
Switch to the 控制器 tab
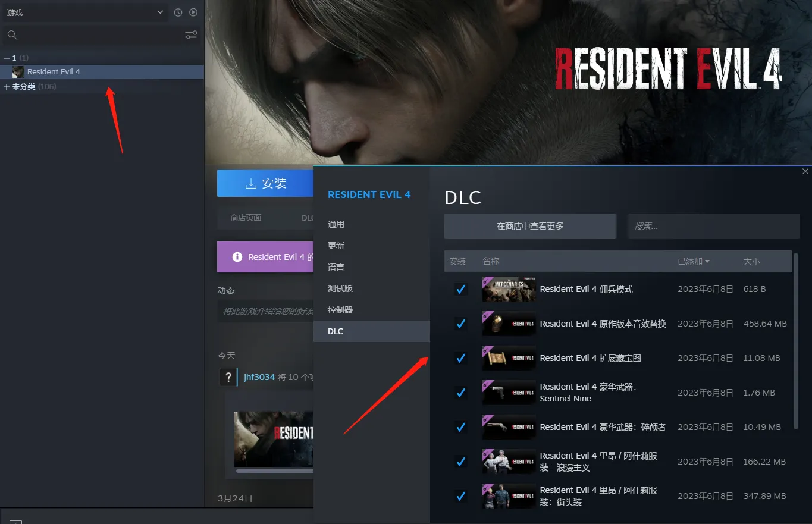click(340, 310)
